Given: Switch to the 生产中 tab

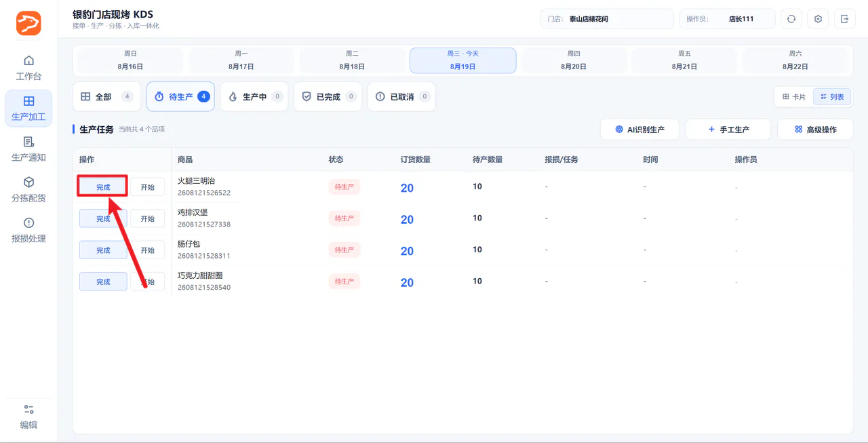Looking at the screenshot, I should [x=254, y=97].
